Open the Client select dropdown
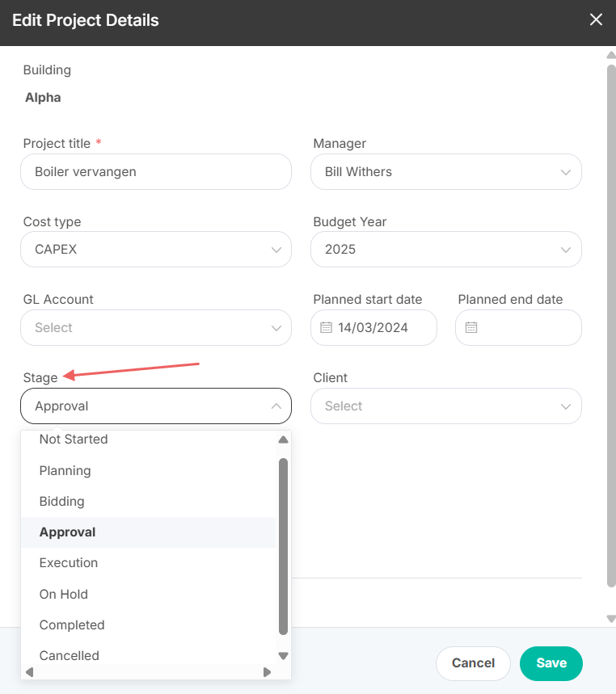The height and width of the screenshot is (694, 616). pyautogui.click(x=446, y=406)
